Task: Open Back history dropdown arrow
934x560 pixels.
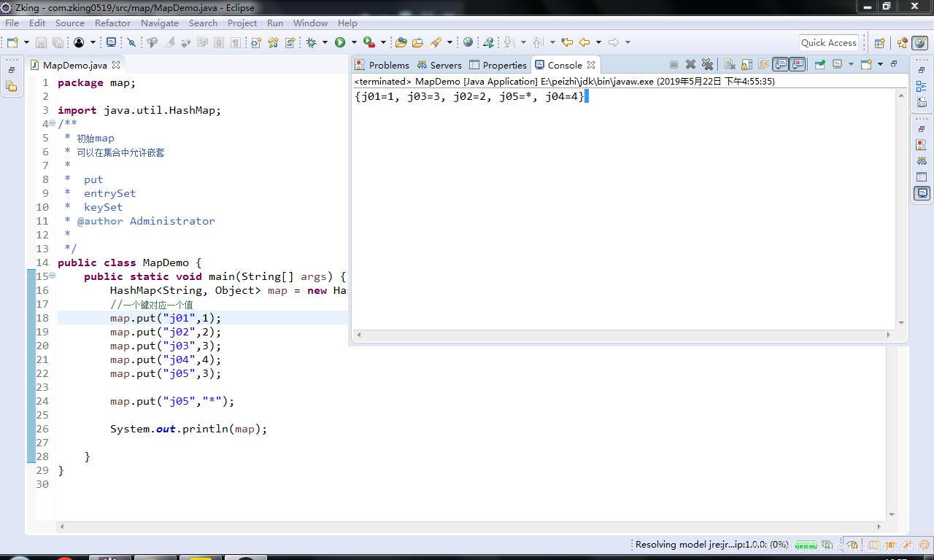Action: pyautogui.click(x=598, y=42)
